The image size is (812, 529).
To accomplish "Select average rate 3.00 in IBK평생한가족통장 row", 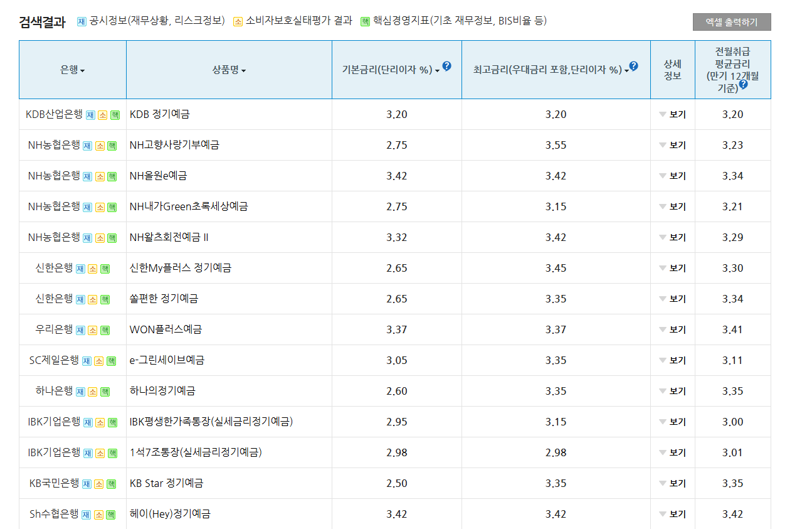I will 732,422.
